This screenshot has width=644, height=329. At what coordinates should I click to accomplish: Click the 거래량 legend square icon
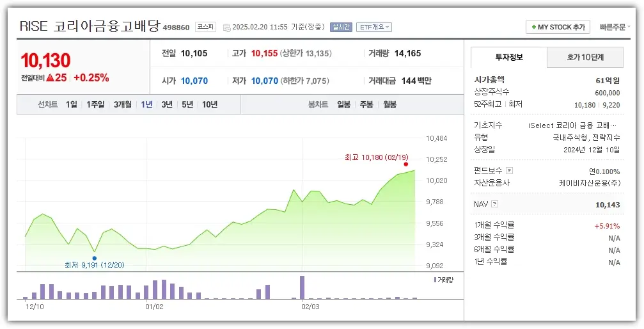pyautogui.click(x=435, y=280)
